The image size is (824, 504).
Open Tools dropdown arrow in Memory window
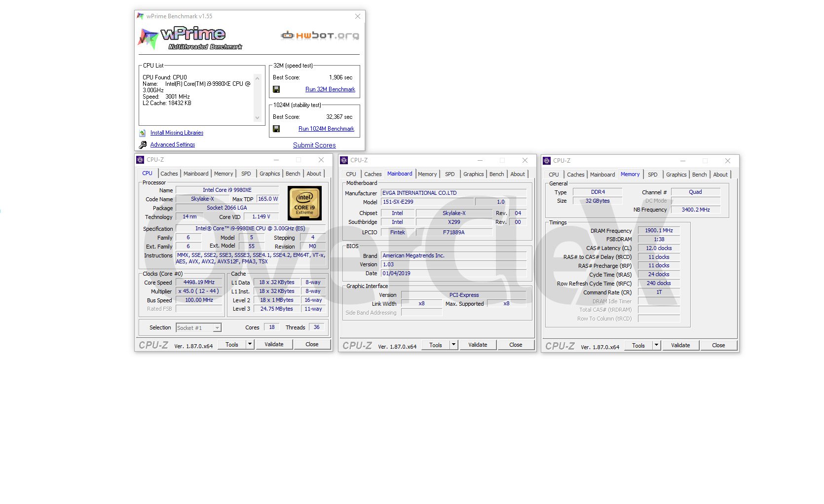tap(657, 345)
